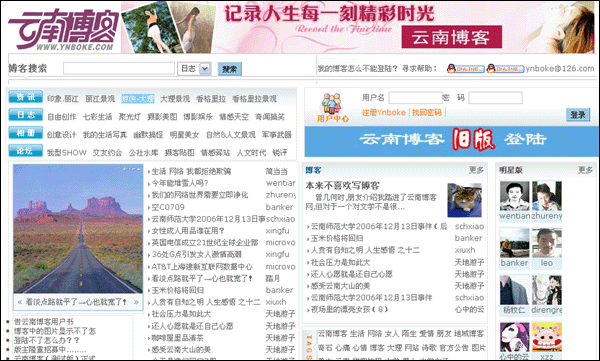
Task: Click 更多 beside 博客 section
Action: pos(476,170)
